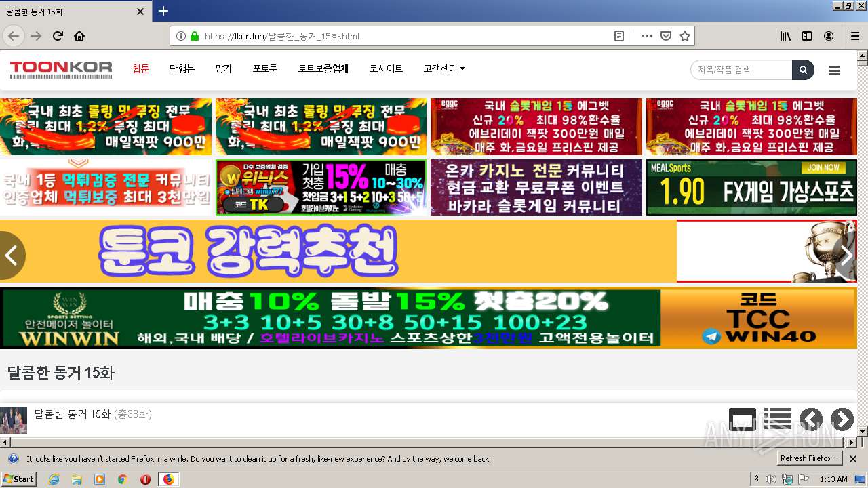Image resolution: width=868 pixels, height=488 pixels.
Task: Expand the 고객센터 dropdown menu
Action: coord(444,69)
